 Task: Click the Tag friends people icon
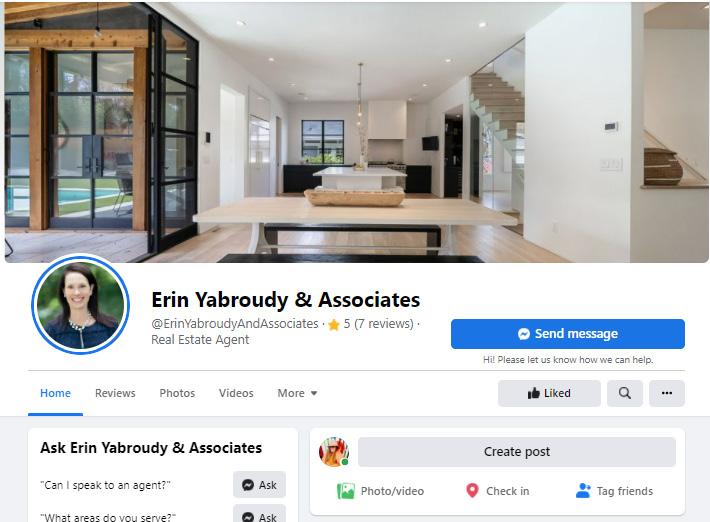click(583, 490)
